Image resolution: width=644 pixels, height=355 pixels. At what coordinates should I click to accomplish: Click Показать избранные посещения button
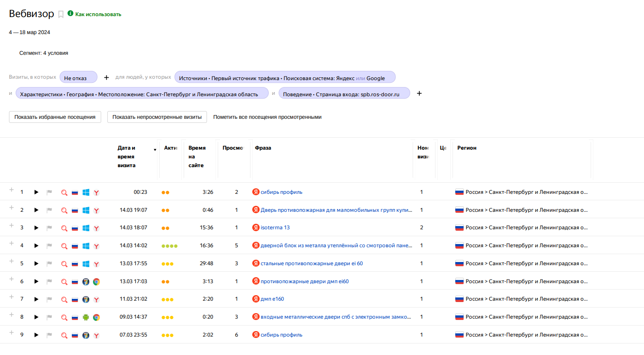(55, 117)
